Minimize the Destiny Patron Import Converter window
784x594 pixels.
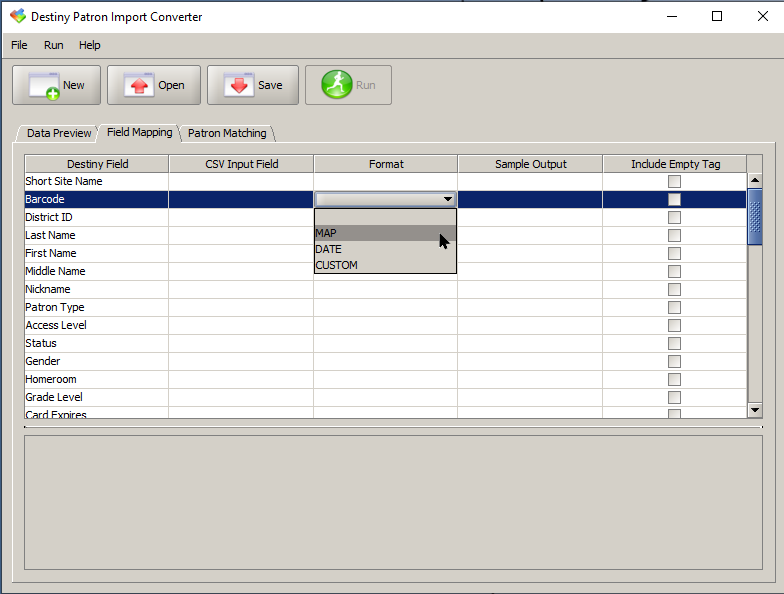point(672,16)
